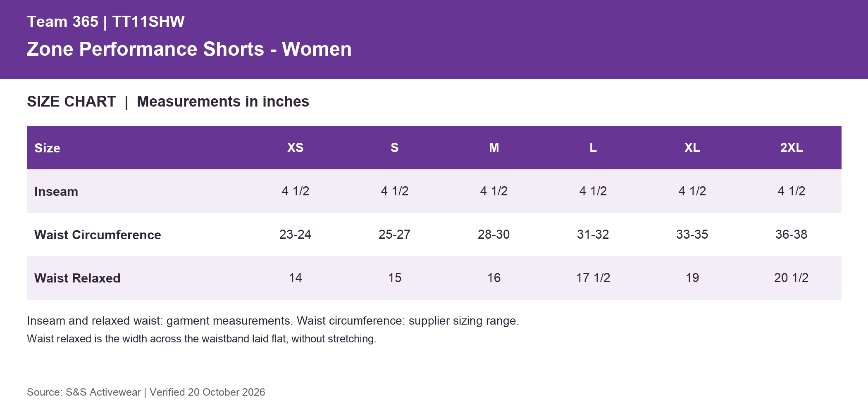Click the Waist Relaxed row label
This screenshot has width=868, height=413.
tap(77, 278)
